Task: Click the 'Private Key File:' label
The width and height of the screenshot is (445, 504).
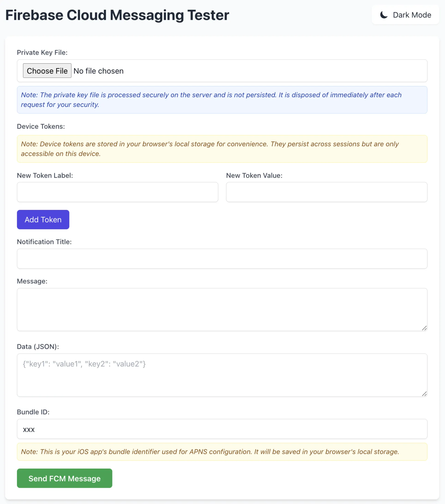Action: [x=42, y=52]
